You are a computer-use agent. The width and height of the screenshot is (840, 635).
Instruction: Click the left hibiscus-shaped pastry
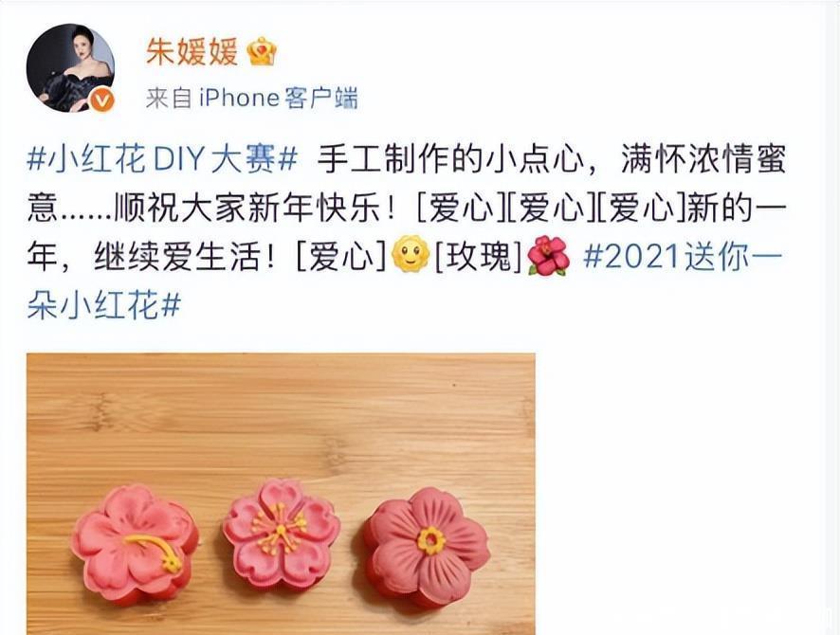[136, 542]
